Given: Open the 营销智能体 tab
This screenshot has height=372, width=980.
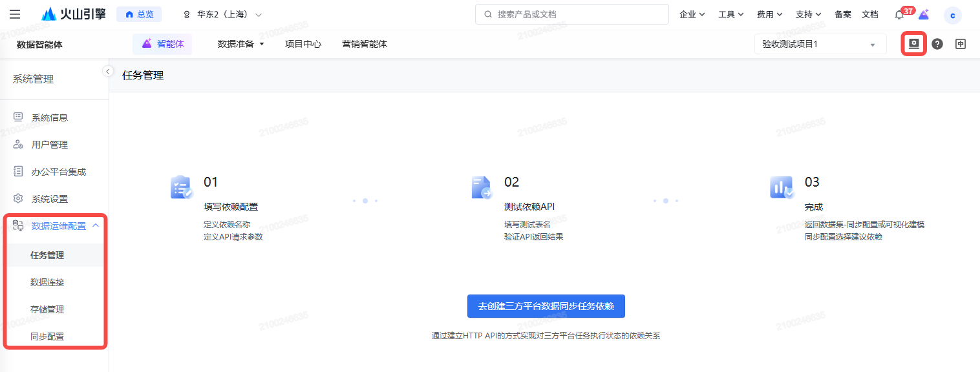Looking at the screenshot, I should point(365,44).
